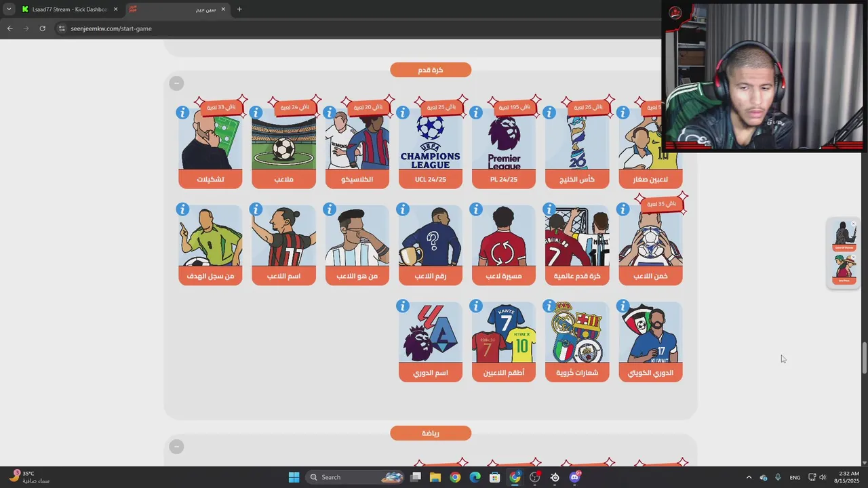Viewport: 868px width, 488px height.
Task: Open the volume control in tray
Action: click(x=823, y=477)
